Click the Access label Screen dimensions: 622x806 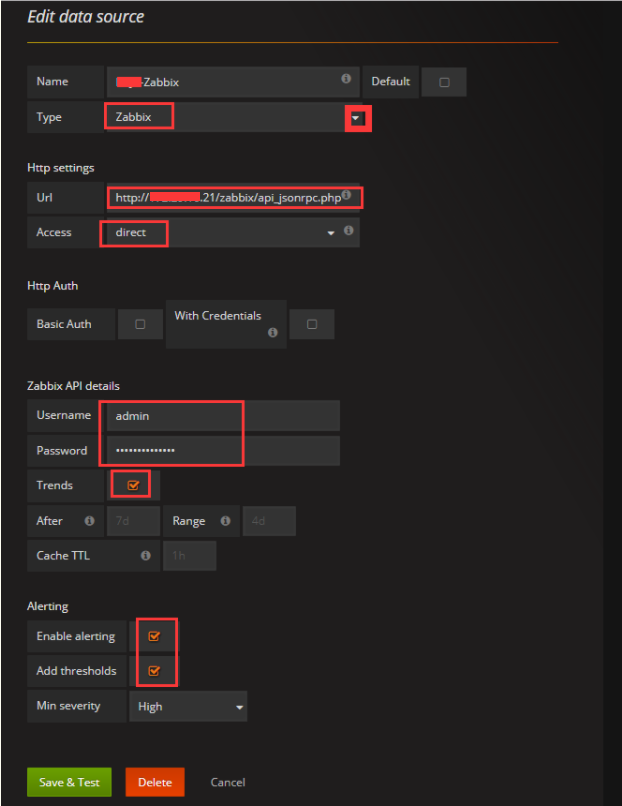tap(53, 232)
